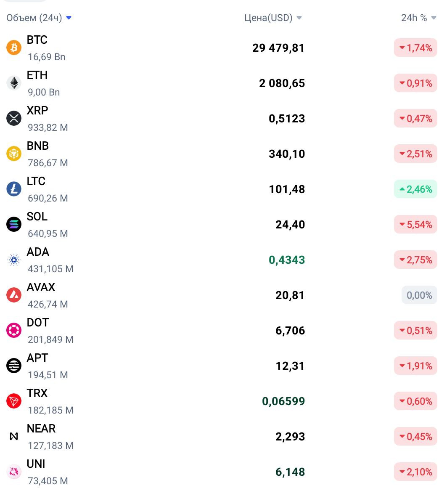Tap the Polkadot DOT logo
This screenshot has width=447, height=504.
(x=14, y=330)
